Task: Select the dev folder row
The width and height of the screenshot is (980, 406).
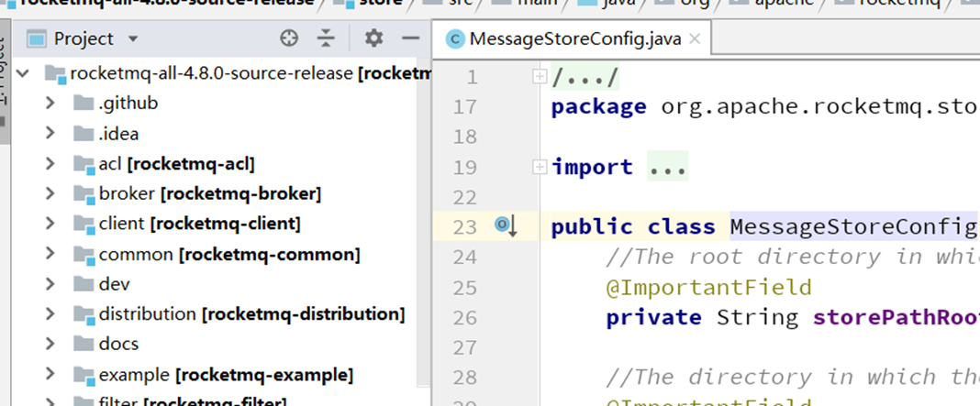Action: pyautogui.click(x=215, y=284)
